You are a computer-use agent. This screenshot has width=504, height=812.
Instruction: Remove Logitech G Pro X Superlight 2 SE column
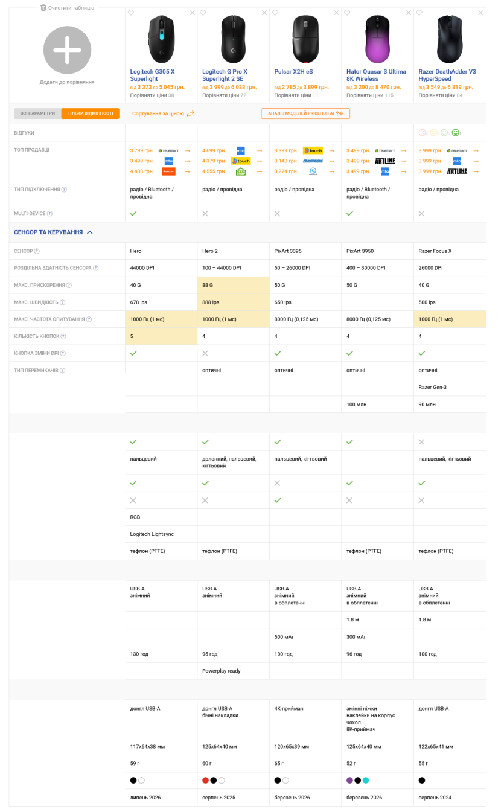264,13
